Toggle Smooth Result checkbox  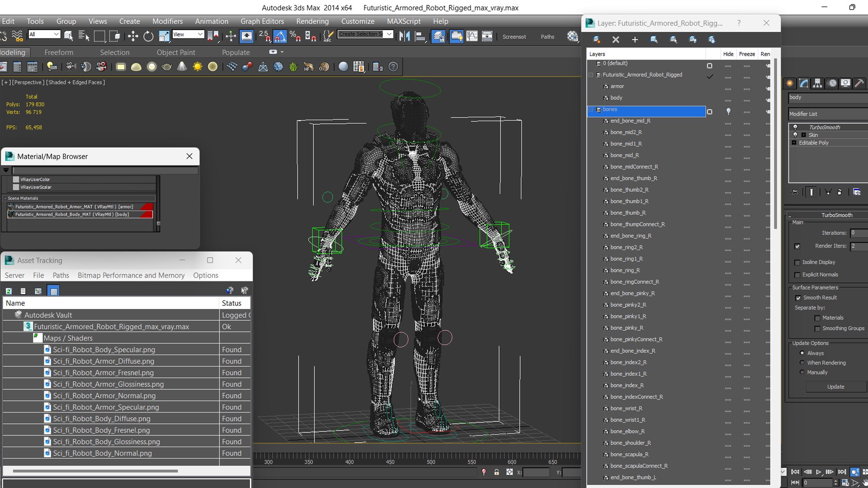pyautogui.click(x=798, y=298)
